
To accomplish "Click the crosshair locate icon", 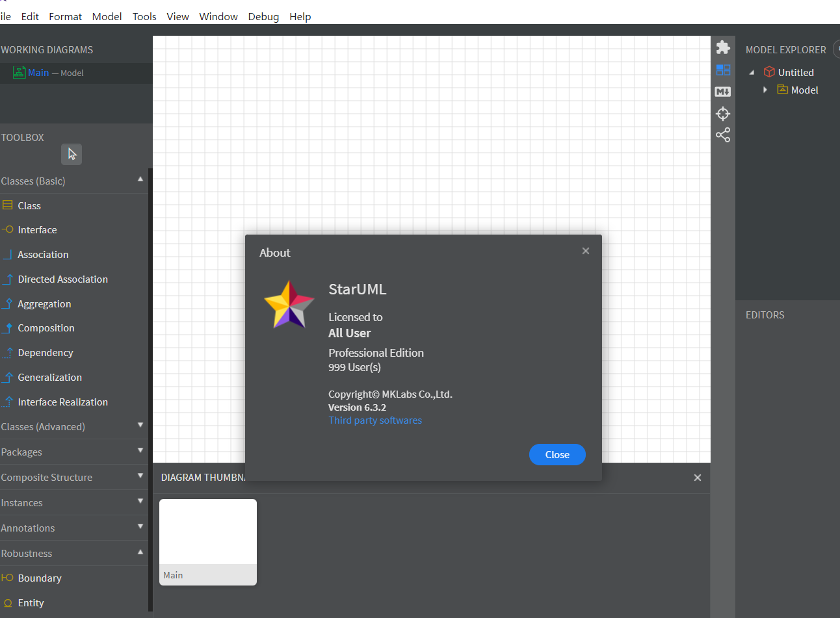I will pyautogui.click(x=723, y=114).
